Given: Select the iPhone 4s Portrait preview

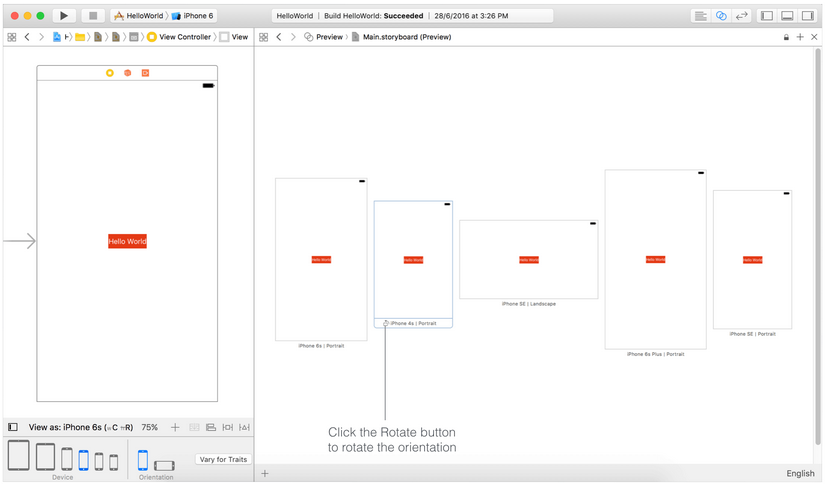Looking at the screenshot, I should click(x=414, y=260).
